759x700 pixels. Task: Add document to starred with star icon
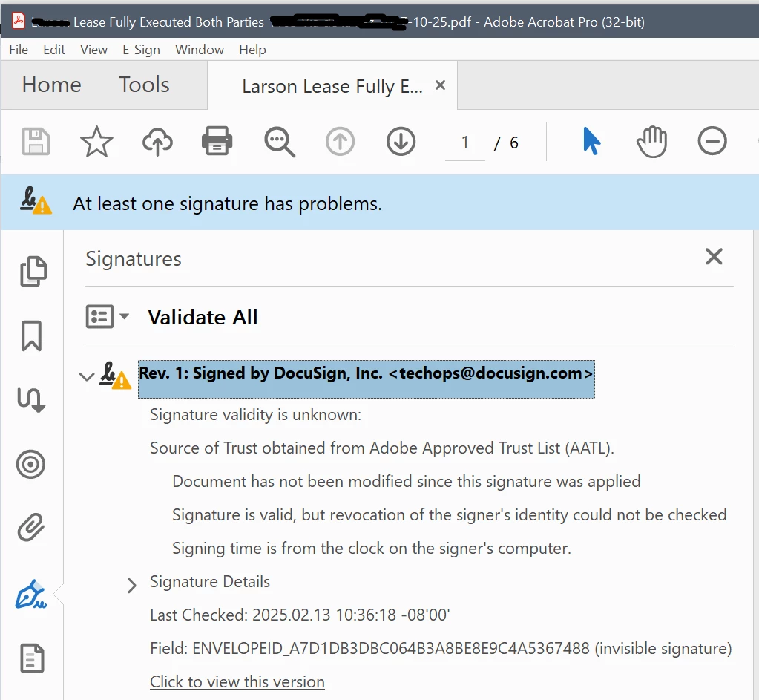coord(96,142)
